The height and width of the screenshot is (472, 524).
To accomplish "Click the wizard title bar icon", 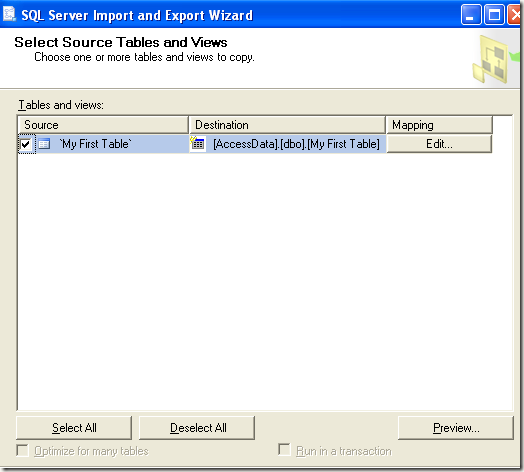I will [9, 14].
